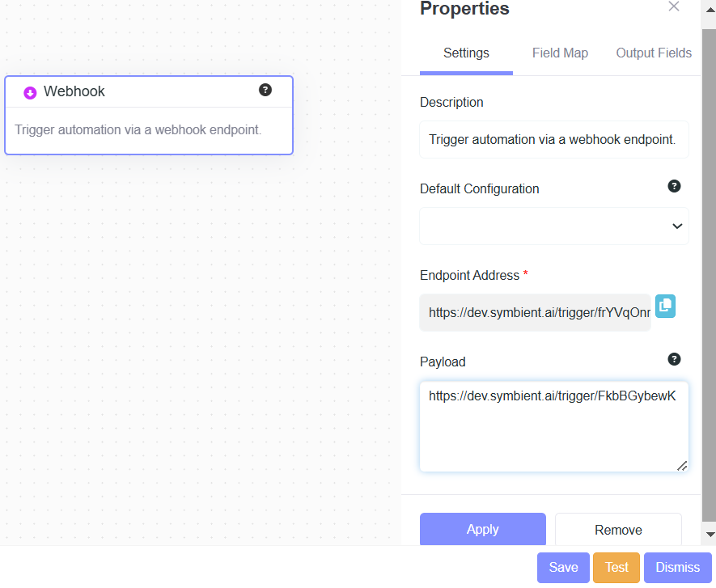Switch to the Output Fields tab
This screenshot has height=588, width=716.
[654, 53]
